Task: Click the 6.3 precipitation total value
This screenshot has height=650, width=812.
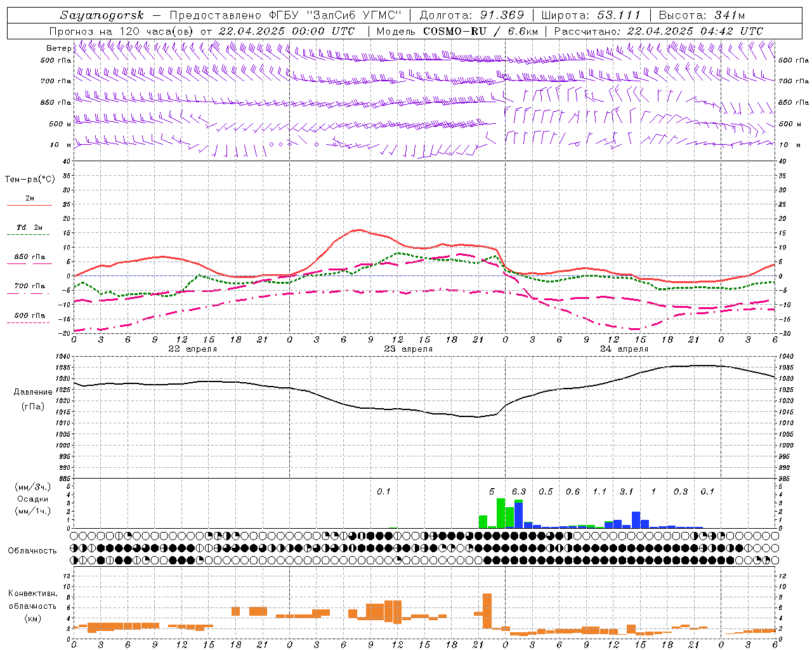Action: 519,492
